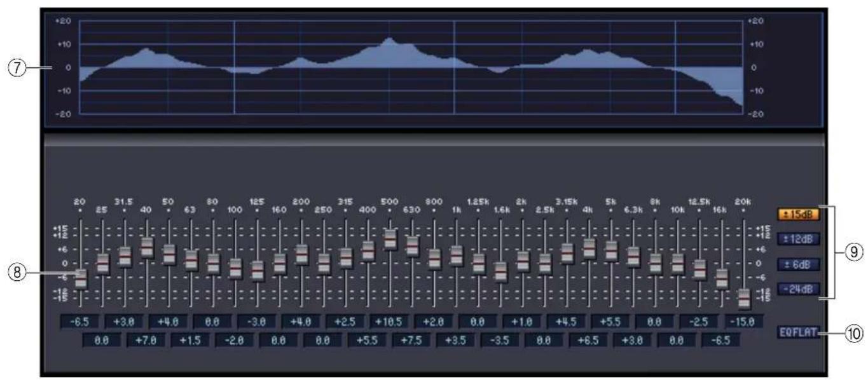
Task: Click the -3.5 gain value box
Action: 500,340
